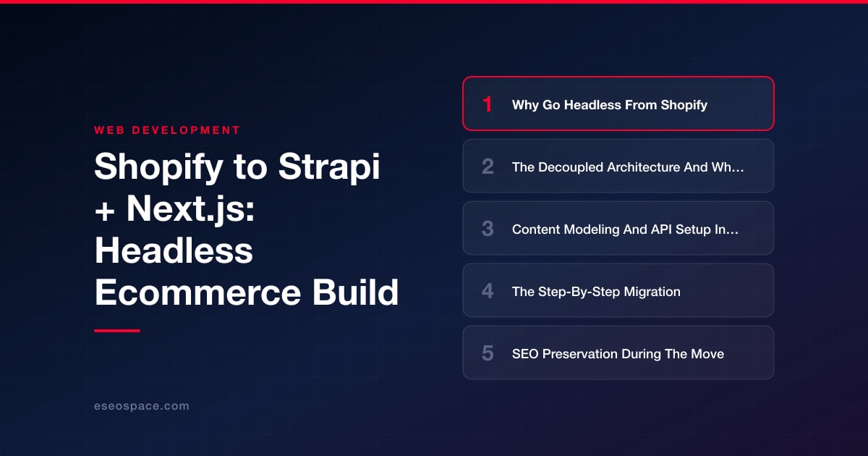Open "The Step-By-Step Migration" card
The image size is (868, 456).
[618, 290]
